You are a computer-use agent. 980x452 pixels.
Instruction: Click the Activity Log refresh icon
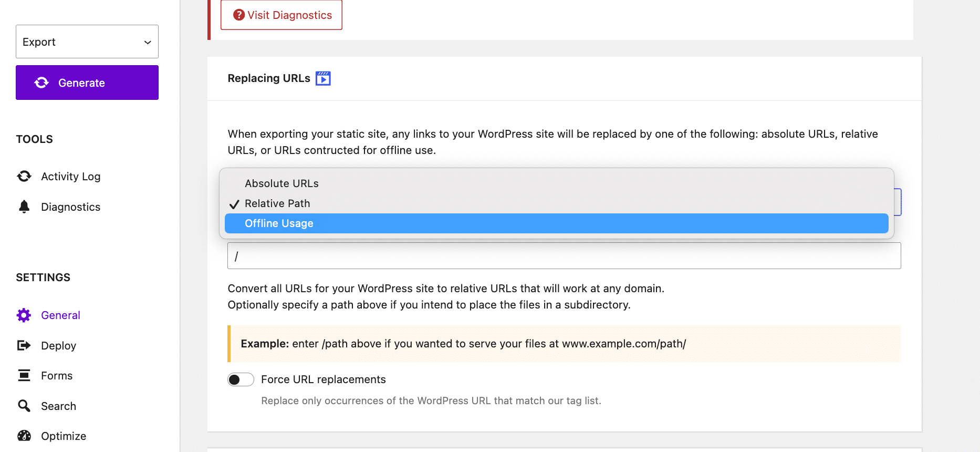click(x=24, y=177)
